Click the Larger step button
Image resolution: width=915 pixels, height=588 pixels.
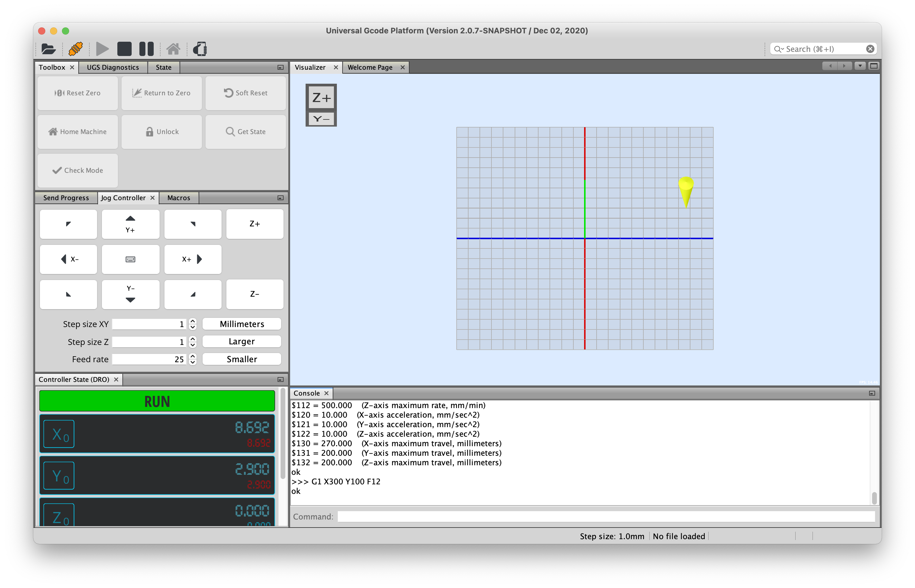[242, 341]
